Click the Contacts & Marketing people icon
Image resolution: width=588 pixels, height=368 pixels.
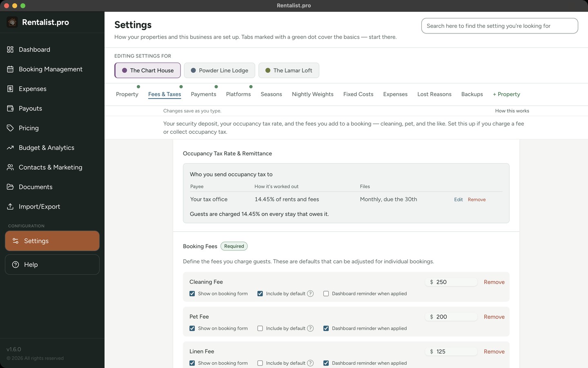pyautogui.click(x=10, y=167)
